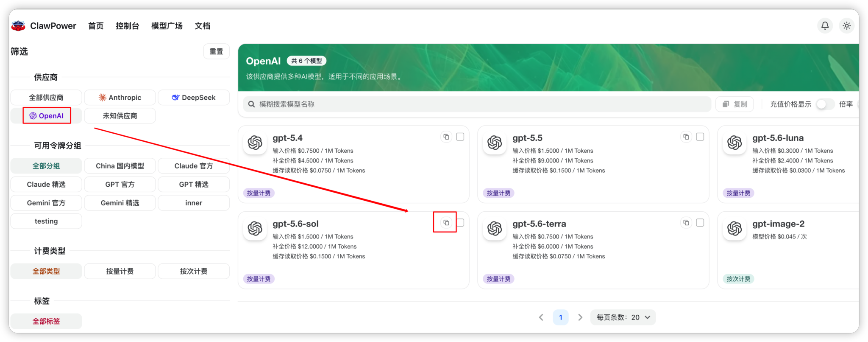Select Gemini 官方 group
The height and width of the screenshot is (342, 868).
pyautogui.click(x=46, y=203)
